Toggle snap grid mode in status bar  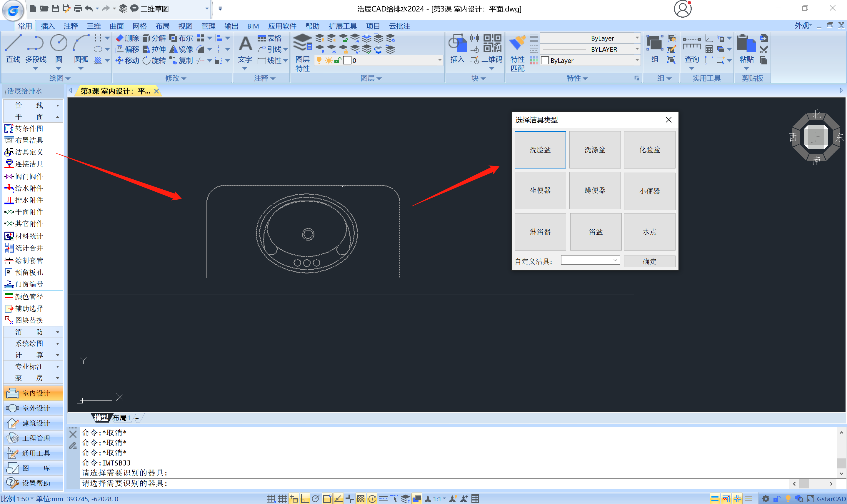coord(271,499)
